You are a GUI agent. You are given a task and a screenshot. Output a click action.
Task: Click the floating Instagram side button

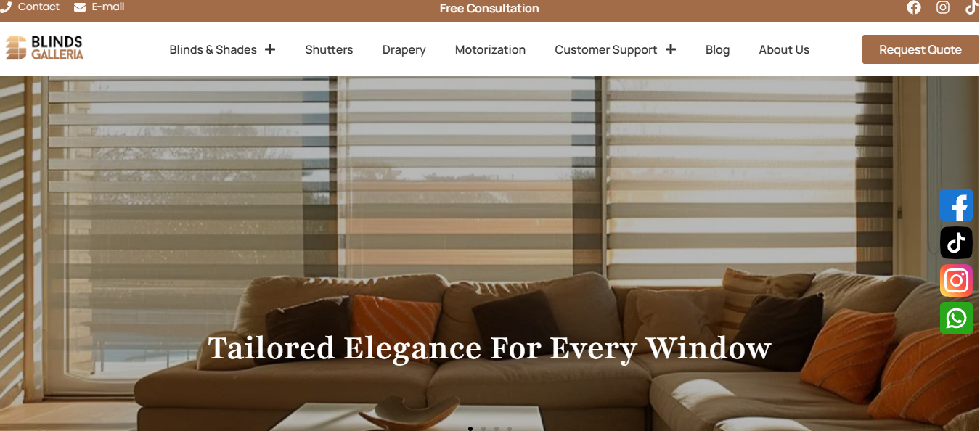click(956, 280)
